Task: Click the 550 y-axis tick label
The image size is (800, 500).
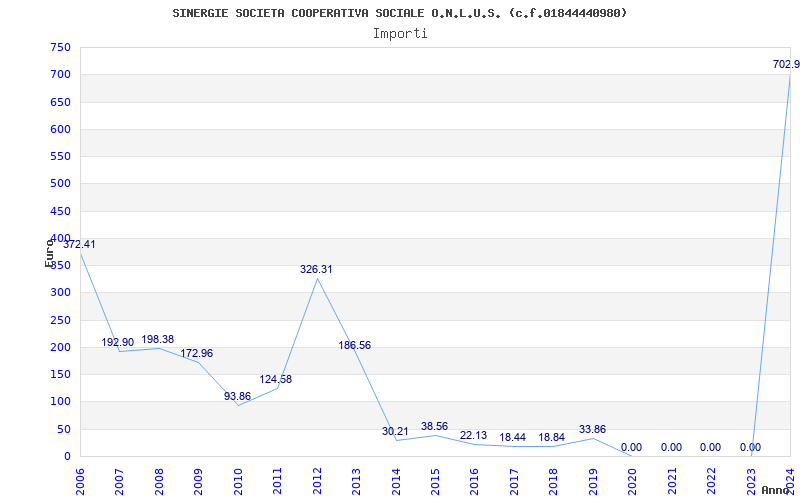Action: pyautogui.click(x=60, y=157)
